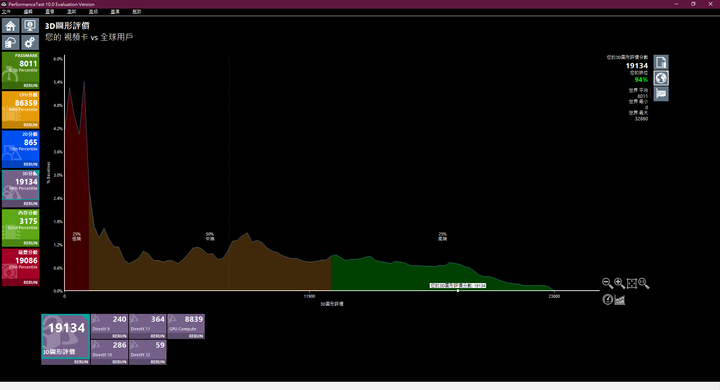Click the reset zoom magnifier icon
The image size is (720, 390).
(643, 283)
